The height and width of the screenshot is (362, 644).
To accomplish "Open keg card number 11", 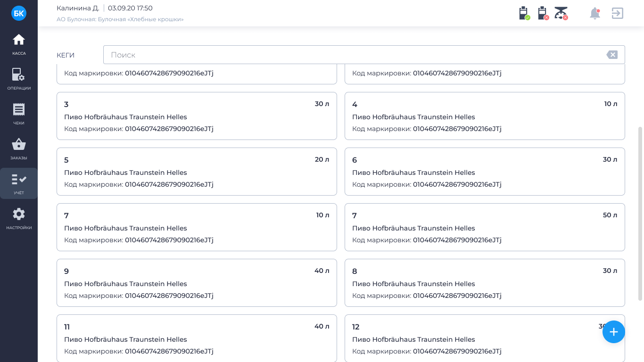I will pyautogui.click(x=197, y=338).
